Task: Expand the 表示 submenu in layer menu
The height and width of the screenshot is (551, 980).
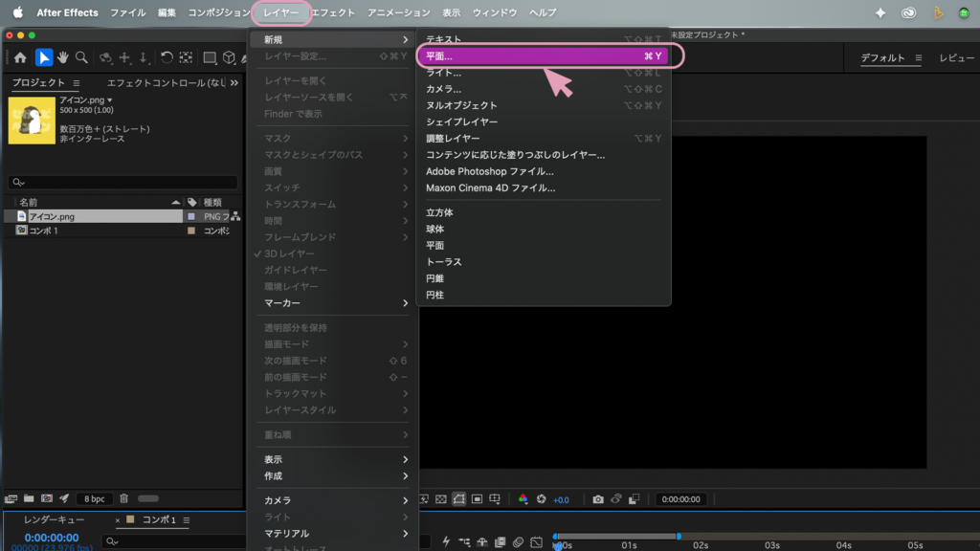Action: (x=332, y=459)
